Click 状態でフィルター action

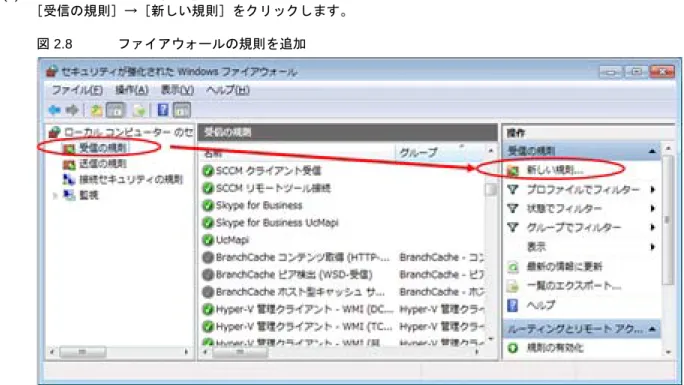[x=564, y=208]
